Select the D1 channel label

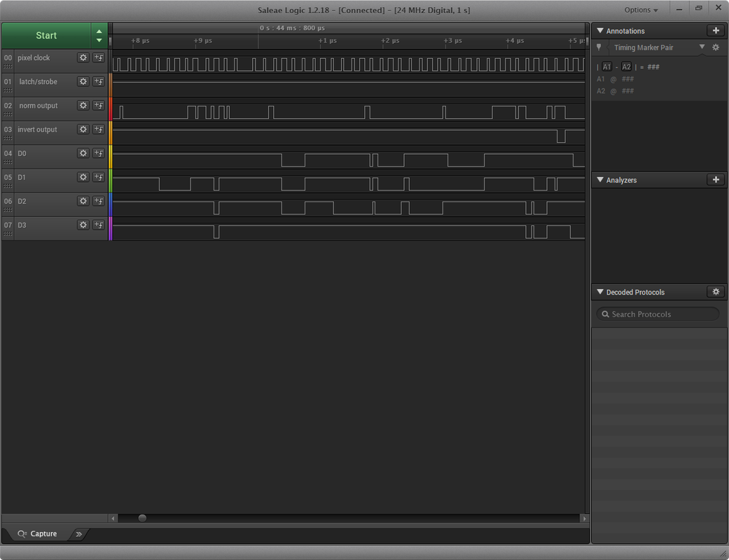(22, 177)
